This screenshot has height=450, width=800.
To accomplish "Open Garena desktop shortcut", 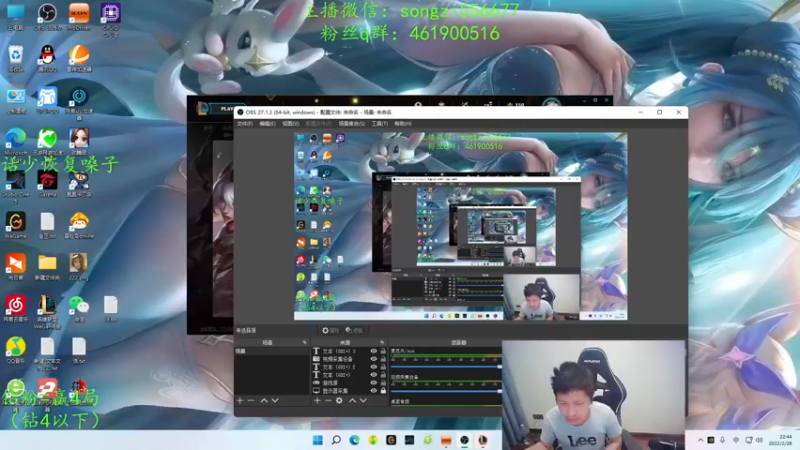I will click(x=47, y=184).
